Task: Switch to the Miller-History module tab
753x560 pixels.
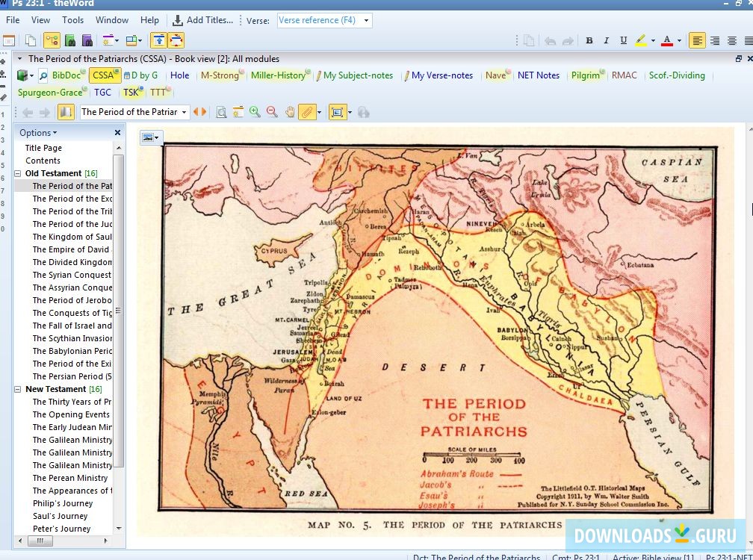Action: pos(278,75)
